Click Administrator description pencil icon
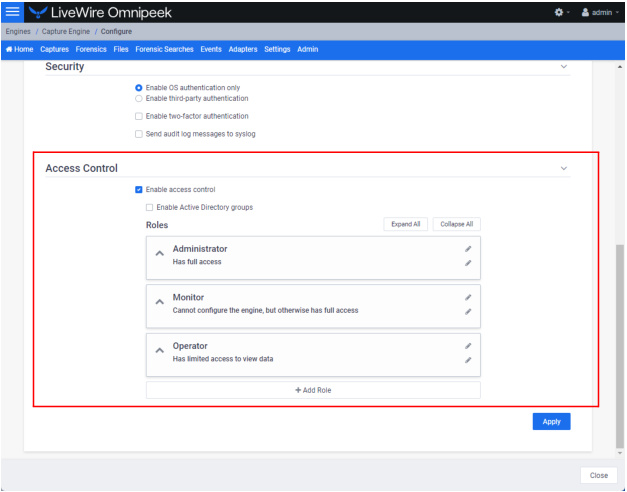The height and width of the screenshot is (492, 627). tap(468, 263)
